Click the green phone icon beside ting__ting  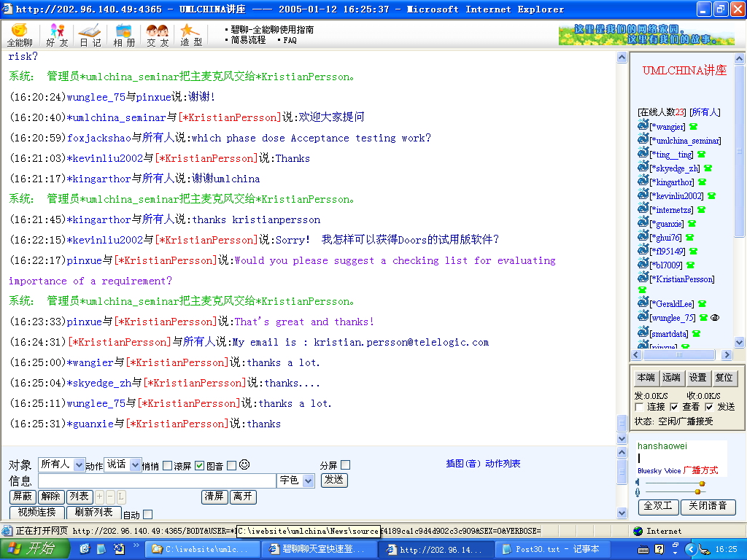(x=701, y=155)
